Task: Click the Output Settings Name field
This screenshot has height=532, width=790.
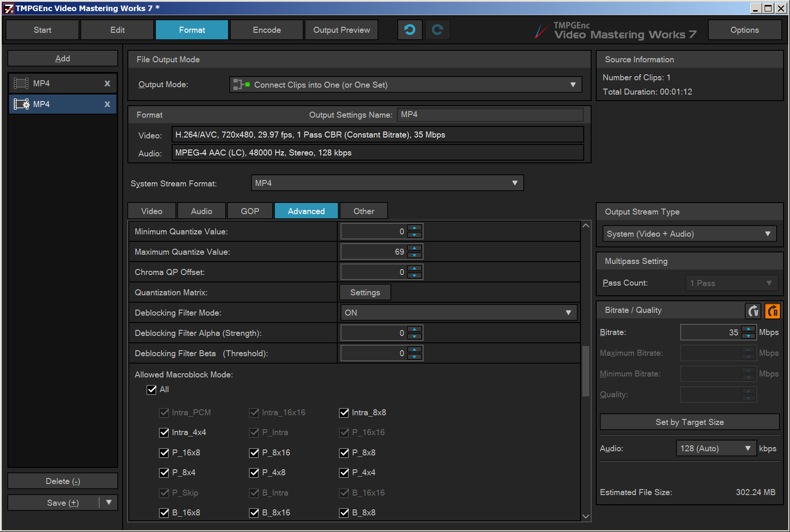Action: (x=490, y=115)
